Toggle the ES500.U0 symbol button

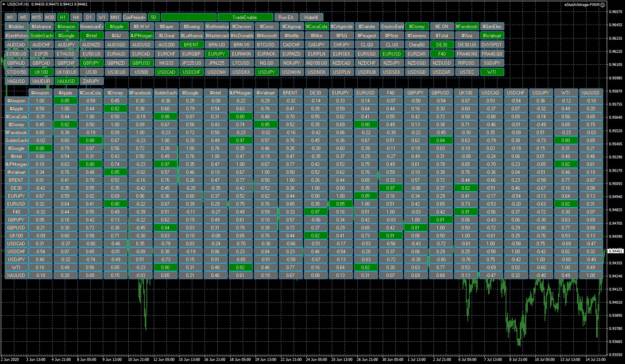(17, 54)
